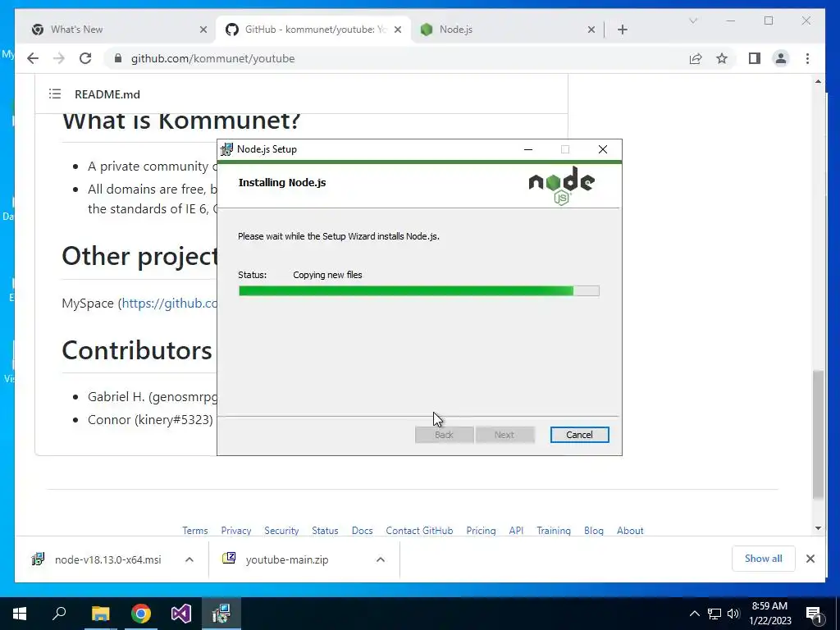Click the node-v18.13.0-x64.msi file icon
The image size is (840, 630).
(38, 559)
